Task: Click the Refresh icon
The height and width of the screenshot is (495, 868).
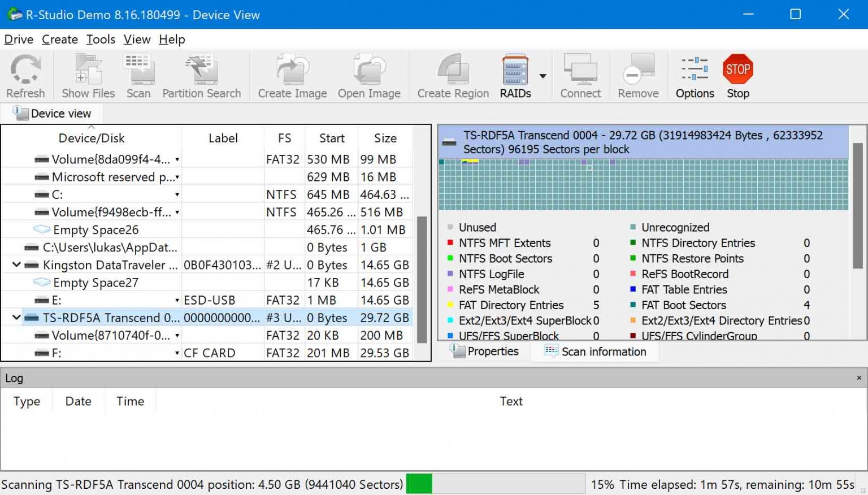Action: tap(25, 73)
